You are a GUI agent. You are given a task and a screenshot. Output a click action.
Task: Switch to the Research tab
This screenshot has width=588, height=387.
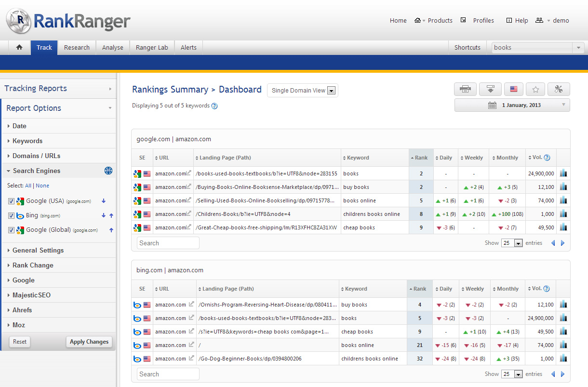[x=77, y=47]
